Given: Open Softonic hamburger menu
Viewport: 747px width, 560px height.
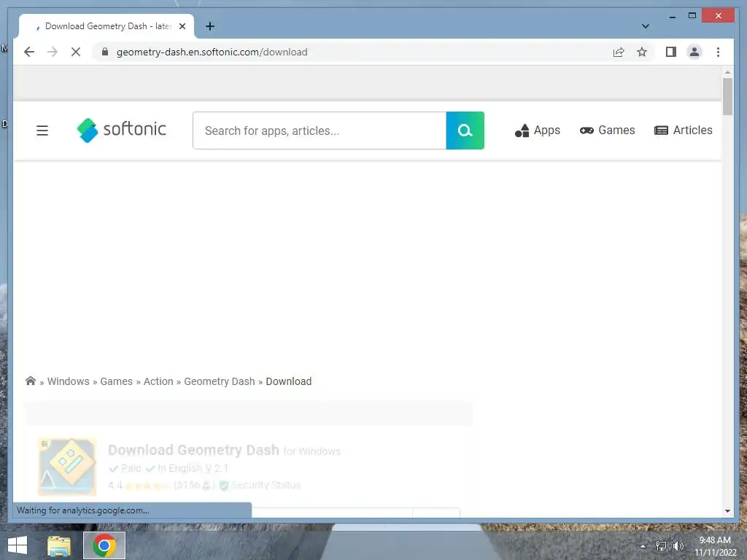Looking at the screenshot, I should pos(42,130).
